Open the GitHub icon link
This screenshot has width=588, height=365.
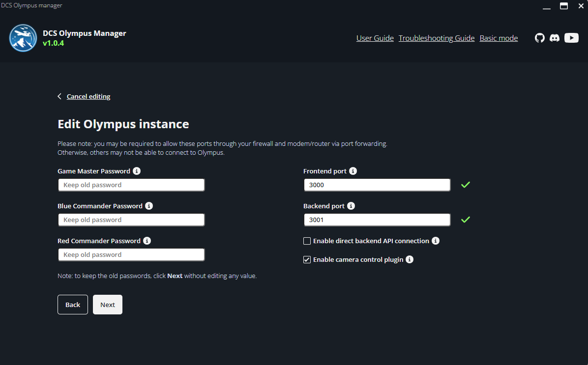[x=540, y=38]
